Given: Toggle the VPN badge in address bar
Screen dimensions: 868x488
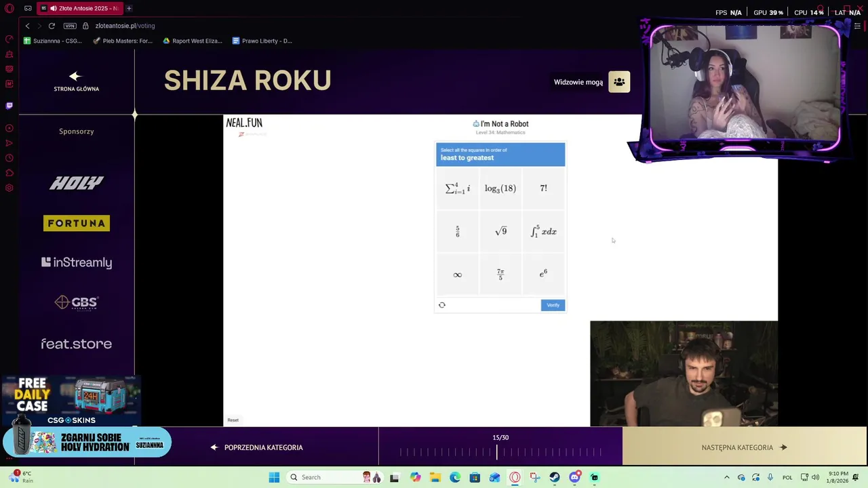Looking at the screenshot, I should 70,26.
